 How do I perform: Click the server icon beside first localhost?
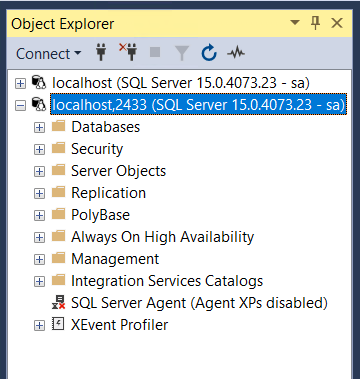[x=39, y=82]
